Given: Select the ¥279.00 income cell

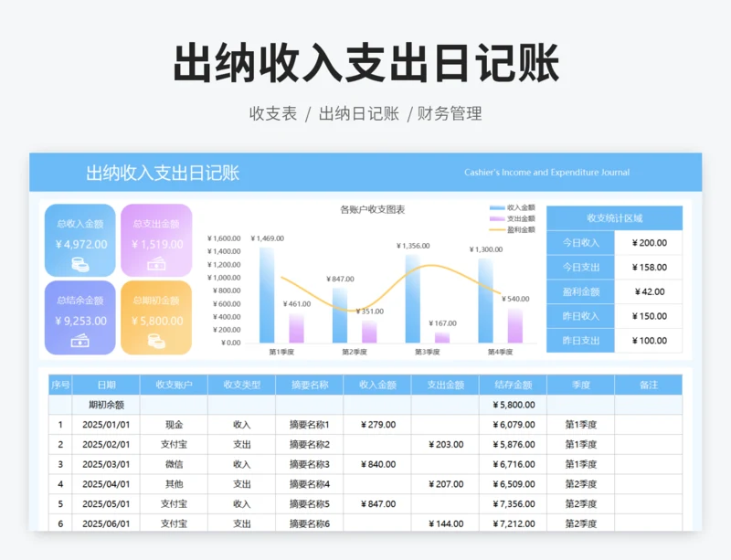Looking at the screenshot, I should coord(377,425).
